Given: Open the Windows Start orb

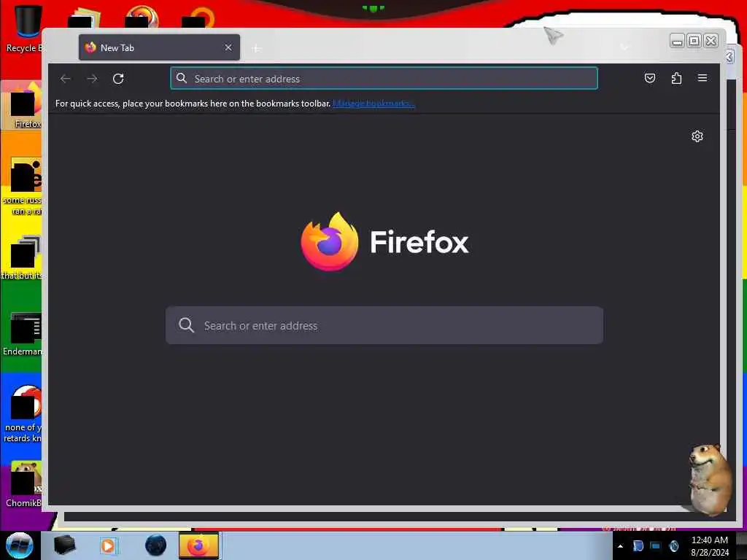Looking at the screenshot, I should (x=19, y=545).
